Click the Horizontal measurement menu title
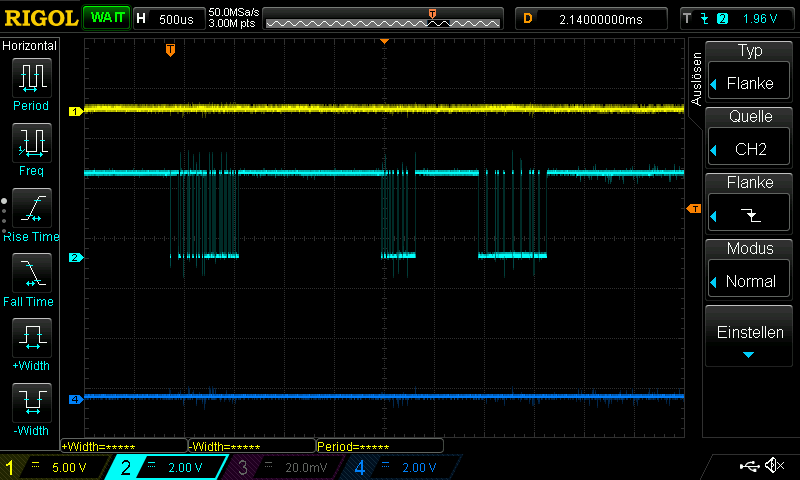800x480 pixels. click(x=30, y=45)
